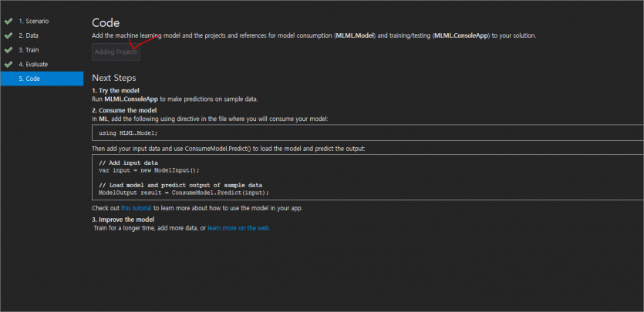Click the green checkmark beside Evaluate
The width and height of the screenshot is (644, 312).
(x=8, y=64)
